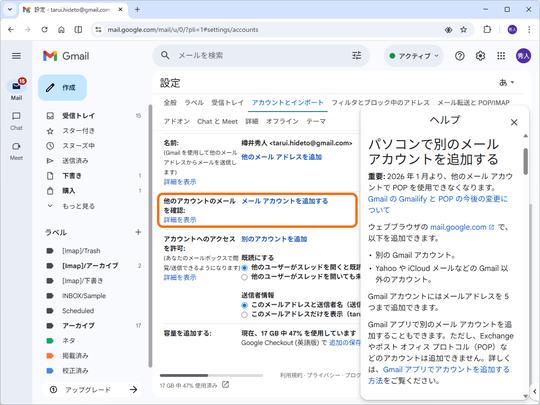Screen dimensions: 540x405
Task: Select 他のユーザーがスレッドを開いても radio option
Action: (244, 277)
